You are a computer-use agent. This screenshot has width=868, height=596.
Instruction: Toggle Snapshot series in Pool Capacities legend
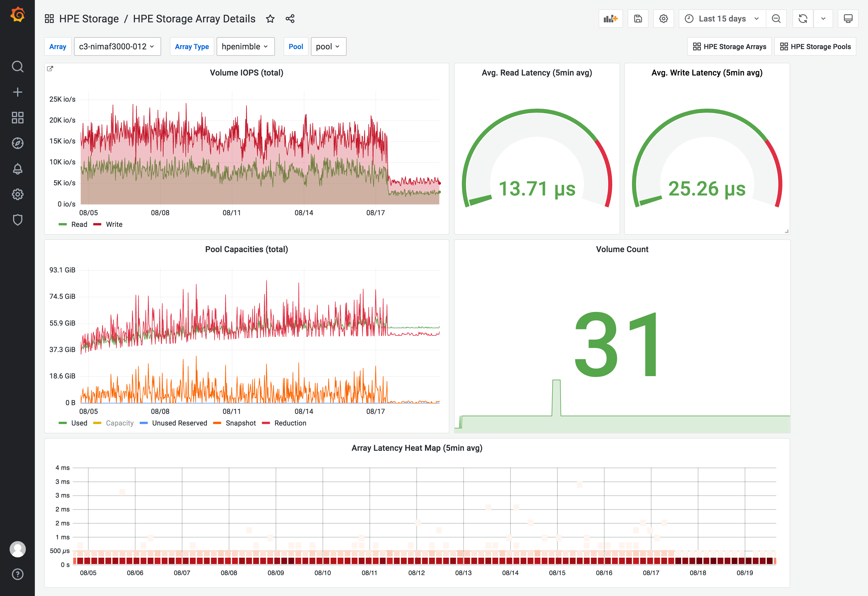[241, 423]
